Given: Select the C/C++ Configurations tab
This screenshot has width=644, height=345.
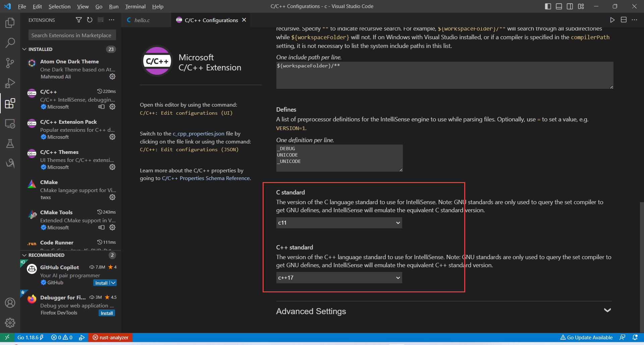Looking at the screenshot, I should [211, 20].
